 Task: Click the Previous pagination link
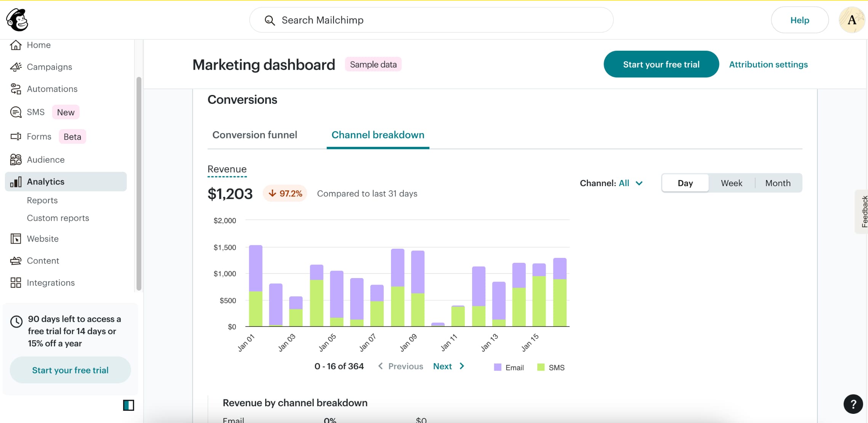tap(400, 366)
